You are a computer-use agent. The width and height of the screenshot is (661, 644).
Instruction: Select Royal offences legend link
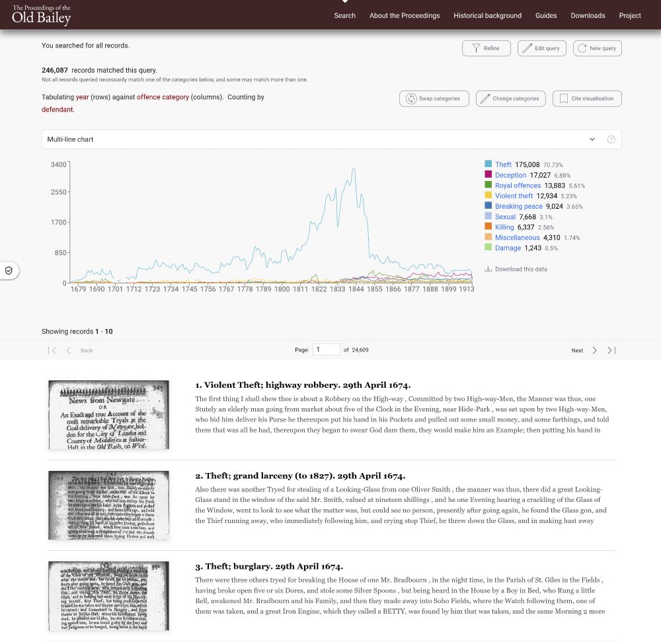(x=518, y=186)
